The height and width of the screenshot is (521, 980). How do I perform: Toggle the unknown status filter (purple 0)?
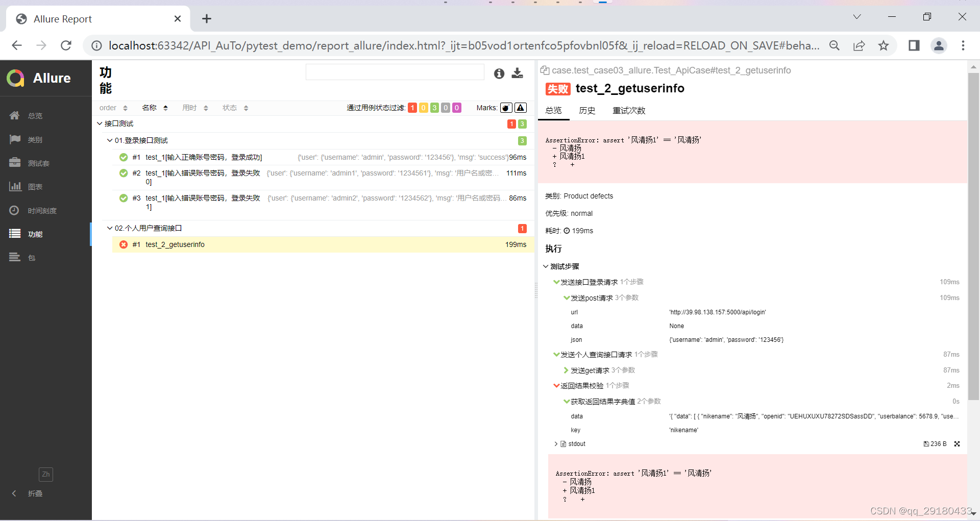pos(457,108)
